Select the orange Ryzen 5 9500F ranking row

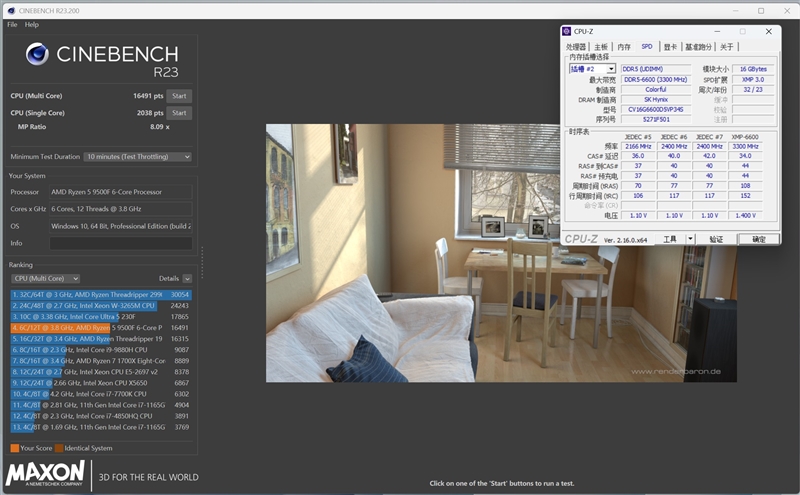pyautogui.click(x=100, y=328)
